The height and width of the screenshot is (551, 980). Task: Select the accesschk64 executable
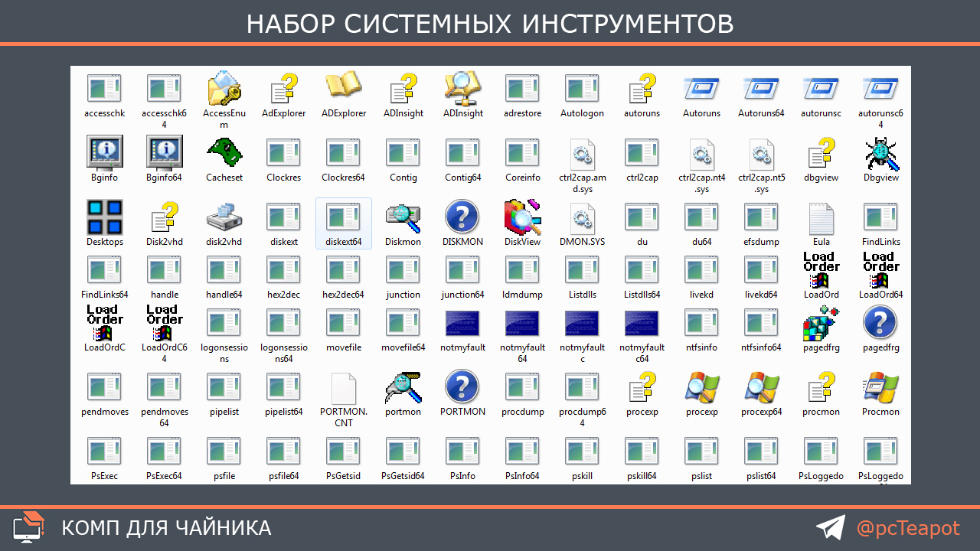164,89
